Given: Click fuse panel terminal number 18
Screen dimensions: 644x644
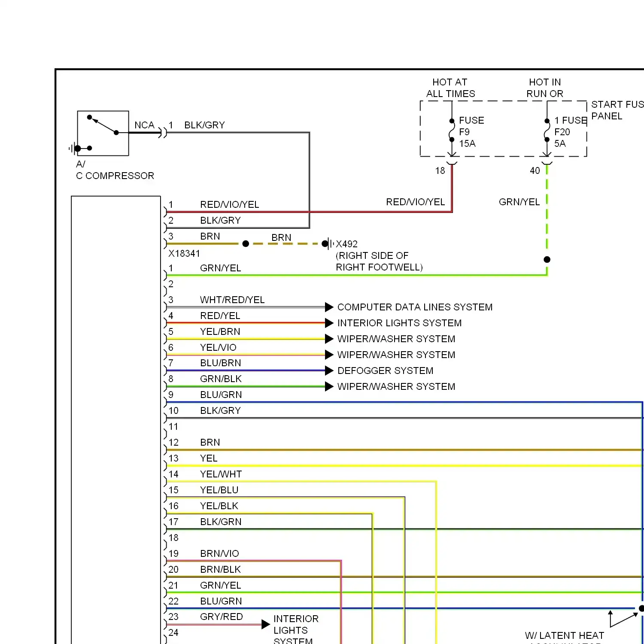Looking at the screenshot, I should [440, 170].
